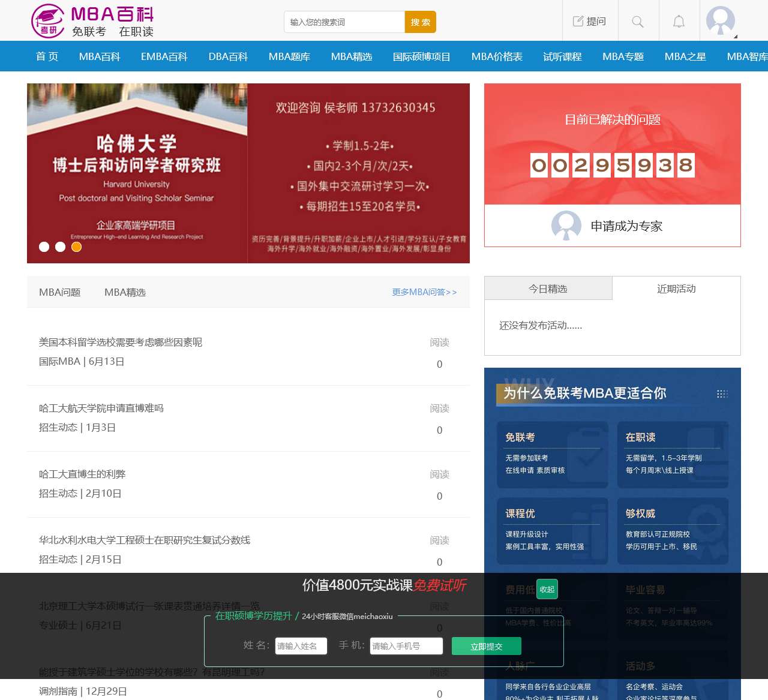Click the Harvard program banner image
The width and height of the screenshot is (768, 700).
[x=248, y=173]
